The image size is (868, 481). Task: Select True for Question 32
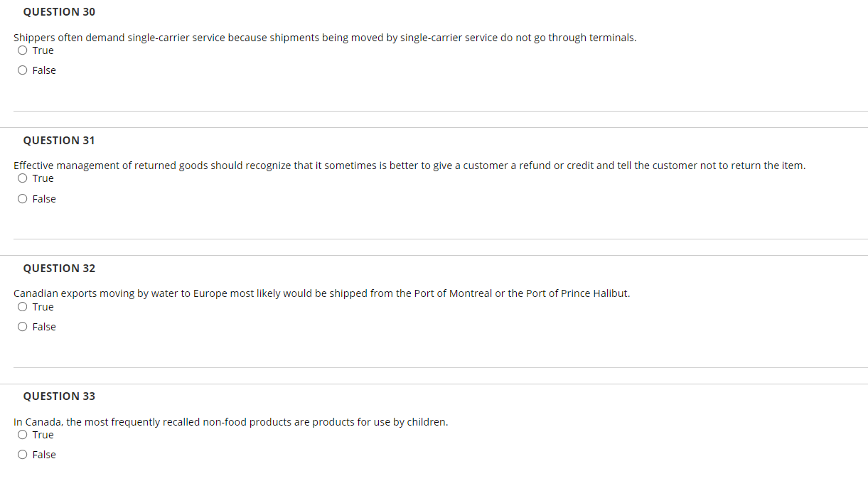coord(22,306)
